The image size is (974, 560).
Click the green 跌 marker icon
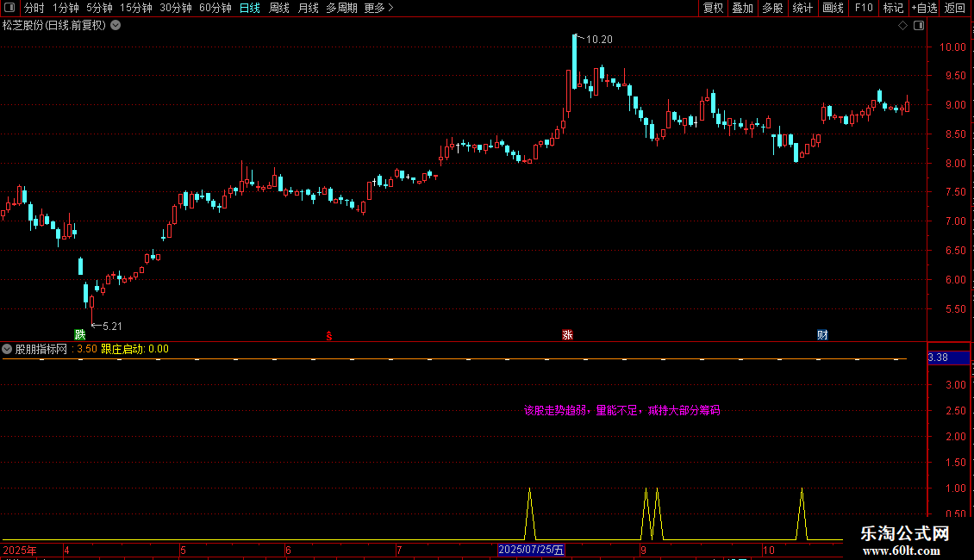coord(80,334)
